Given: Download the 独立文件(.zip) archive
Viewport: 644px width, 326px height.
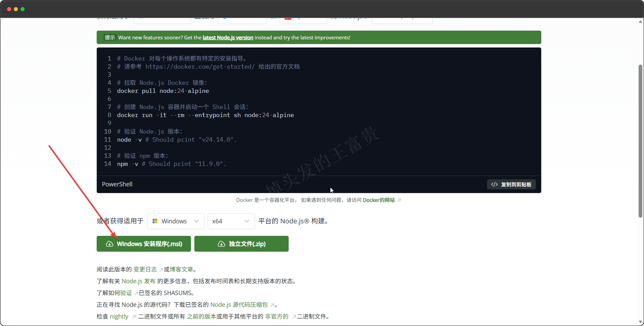Looking at the screenshot, I should point(241,244).
